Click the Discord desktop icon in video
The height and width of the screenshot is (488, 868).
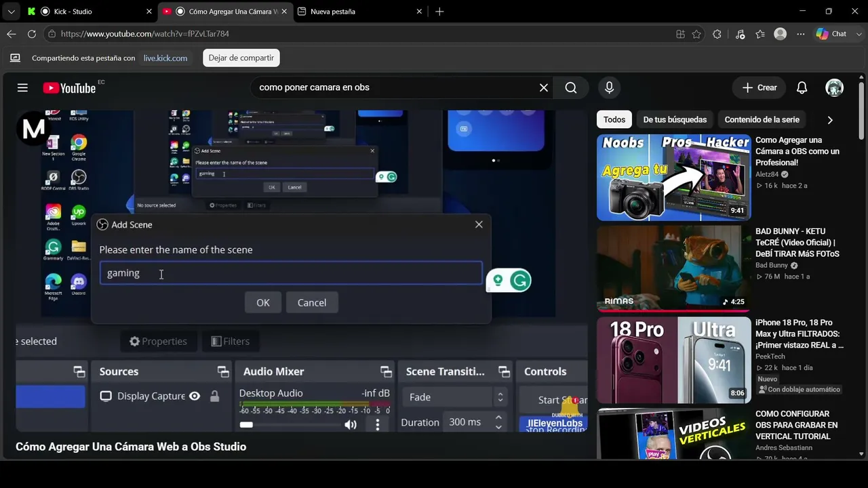pyautogui.click(x=79, y=284)
